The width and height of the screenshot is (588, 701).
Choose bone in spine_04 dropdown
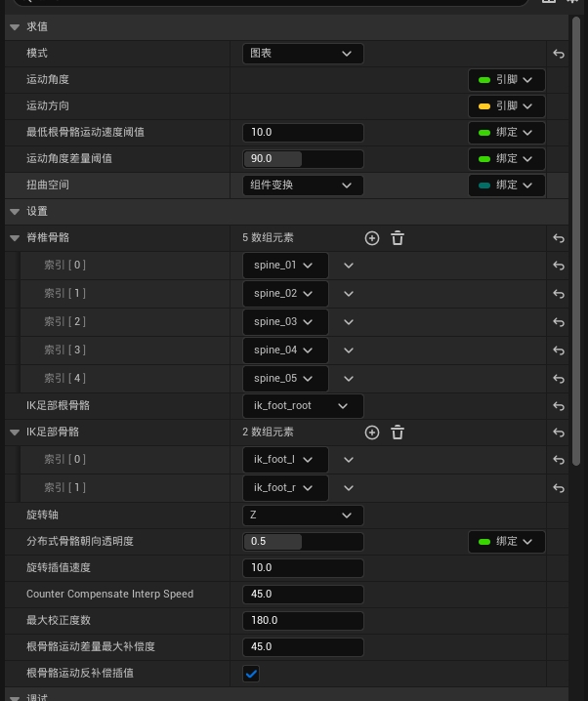(285, 350)
